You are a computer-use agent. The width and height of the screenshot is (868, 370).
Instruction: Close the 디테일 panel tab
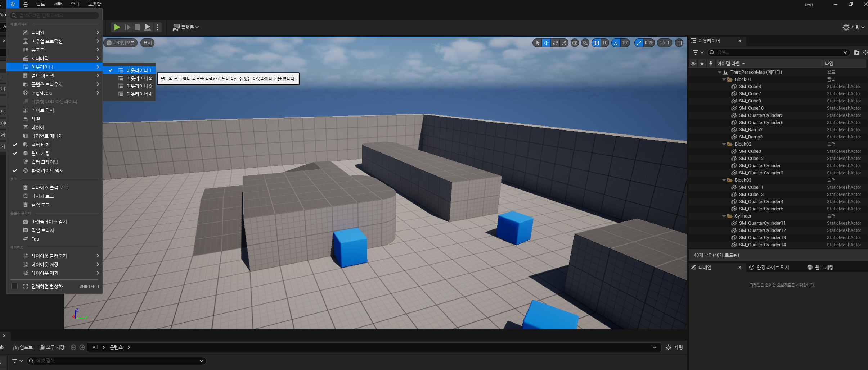coord(740,268)
